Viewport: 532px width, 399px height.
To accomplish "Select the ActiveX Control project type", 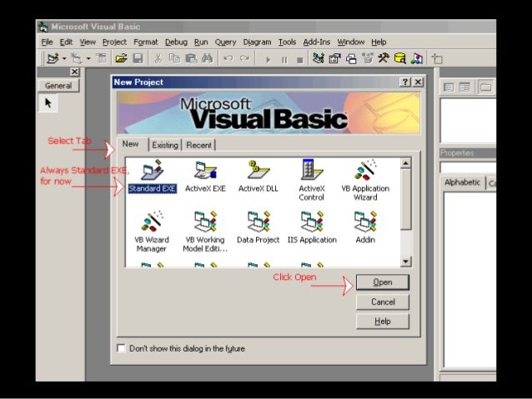I will coord(312,181).
